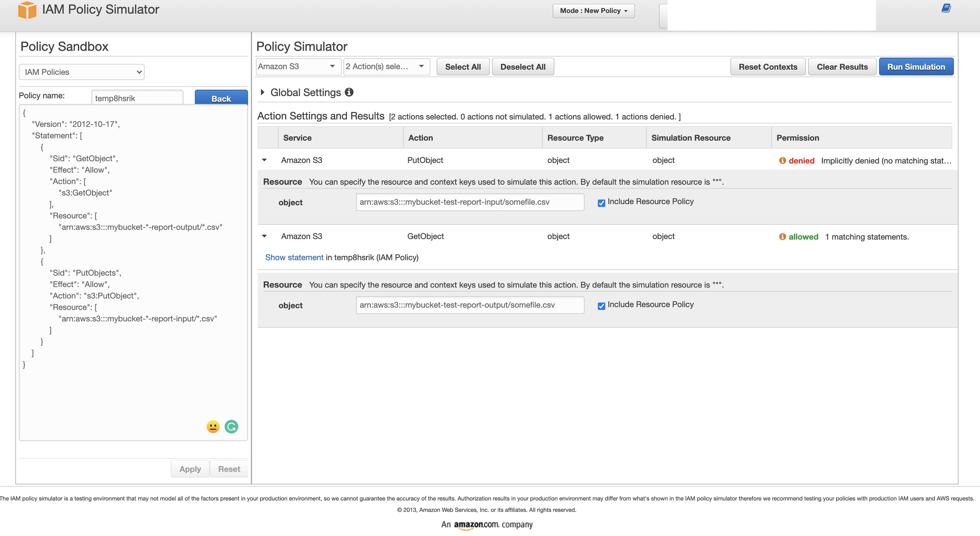Click the PutObject action cell

click(x=425, y=160)
